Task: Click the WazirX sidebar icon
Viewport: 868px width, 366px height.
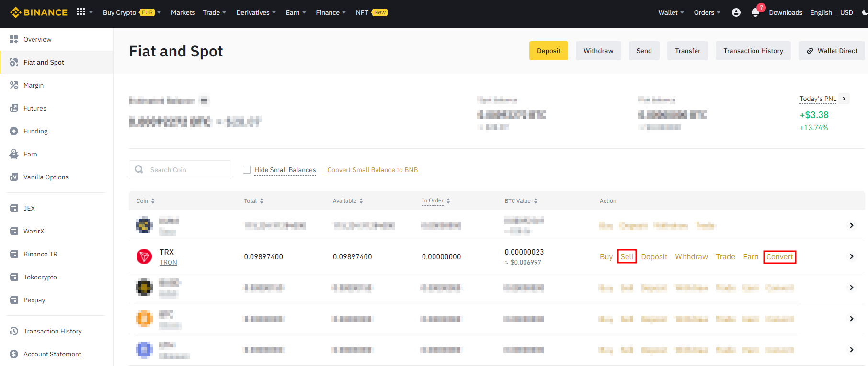Action: click(14, 231)
